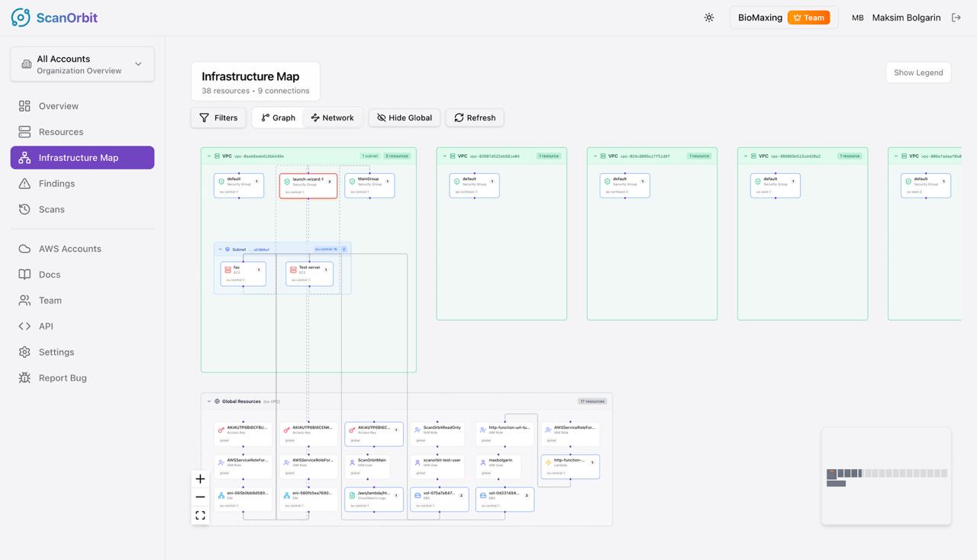Select the AWS Accounts cloud icon
The height and width of the screenshot is (560, 977).
click(x=25, y=248)
